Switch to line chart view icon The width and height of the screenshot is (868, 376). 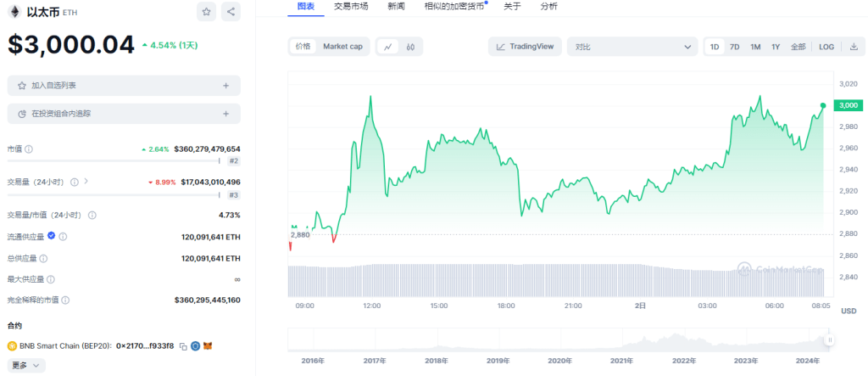pos(387,47)
